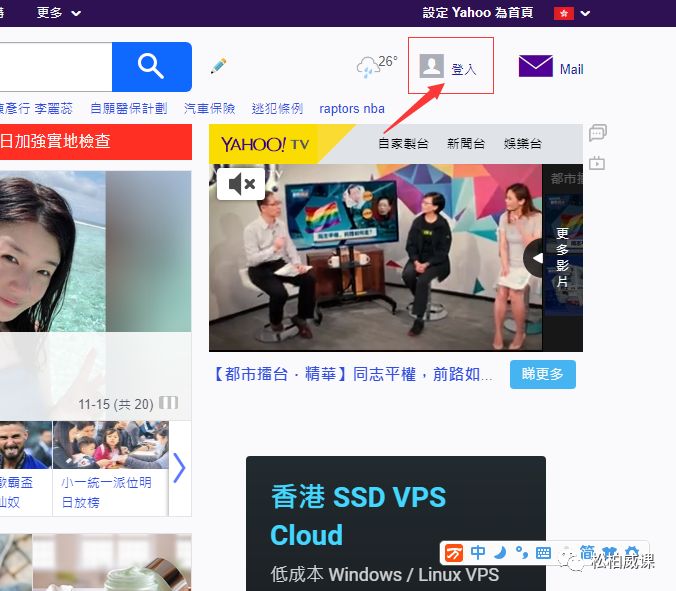The image size is (676, 591).
Task: Click the Sogou IME keyboard icon
Action: [x=543, y=552]
